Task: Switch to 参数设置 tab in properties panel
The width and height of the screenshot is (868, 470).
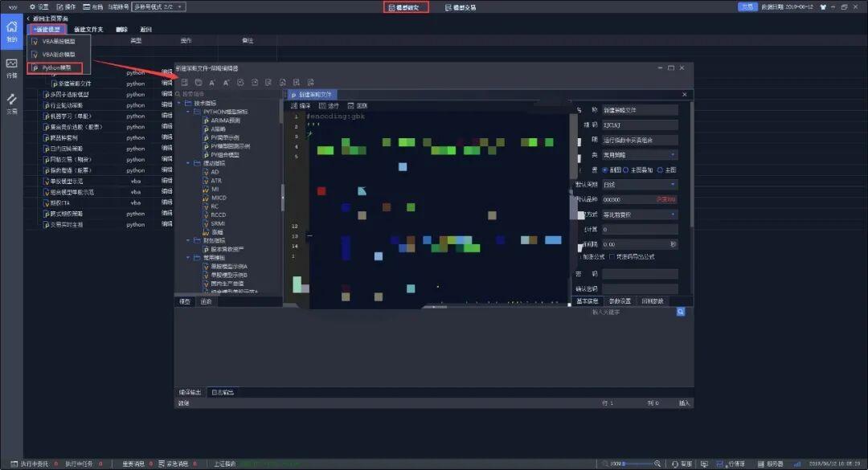Action: point(620,301)
